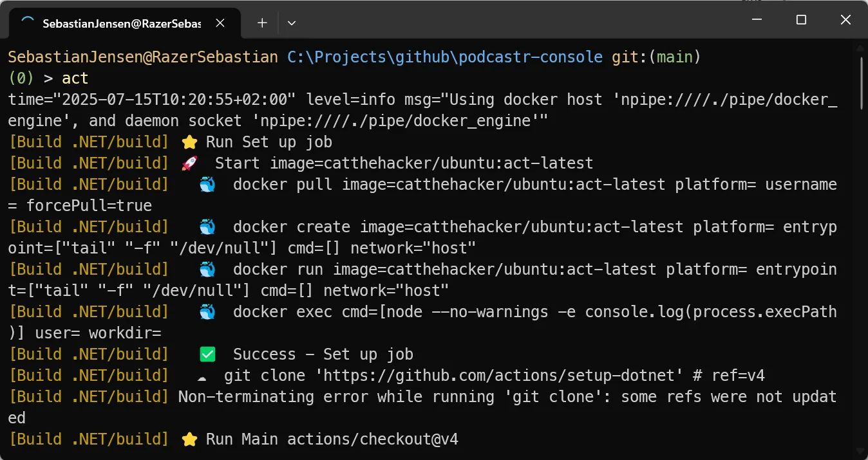
Task: Click 'Start image=catthehacker/ubuntu:act-latest' text
Action: 404,163
